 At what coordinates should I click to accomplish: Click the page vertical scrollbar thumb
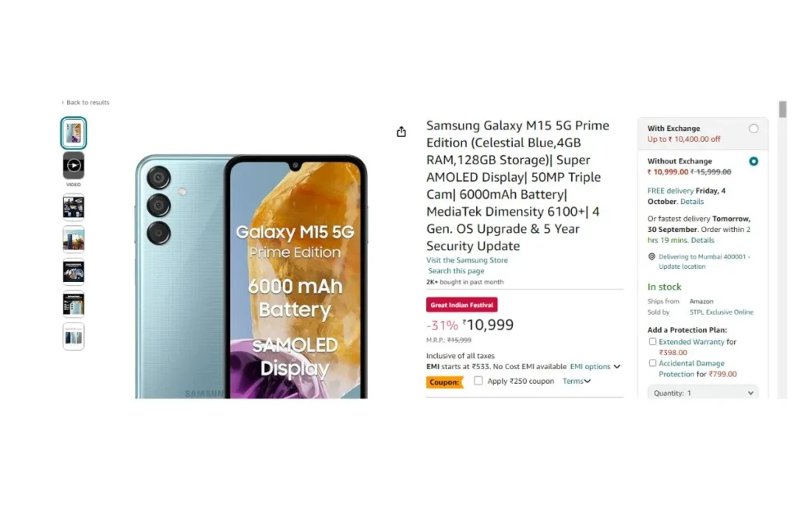(782, 109)
